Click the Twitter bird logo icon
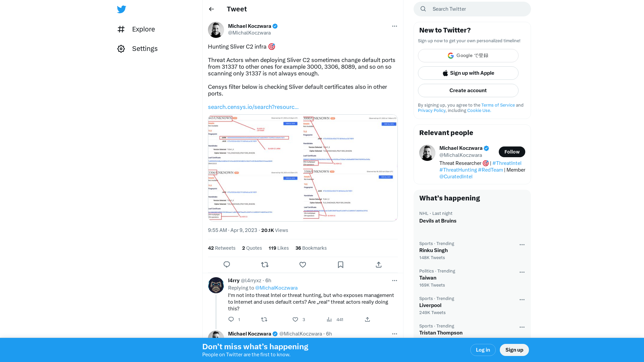The width and height of the screenshot is (644, 362). (x=122, y=9)
